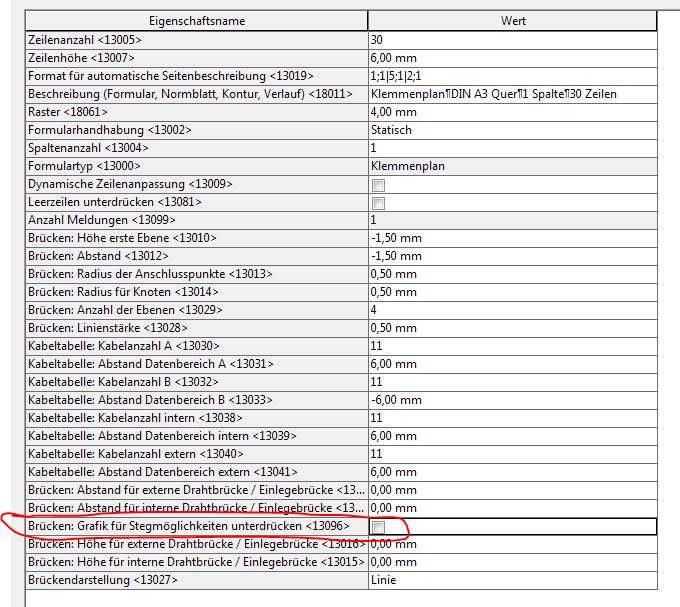The width and height of the screenshot is (680, 607).
Task: Edit Kabelanzahl A <13030> value
Action: point(513,346)
